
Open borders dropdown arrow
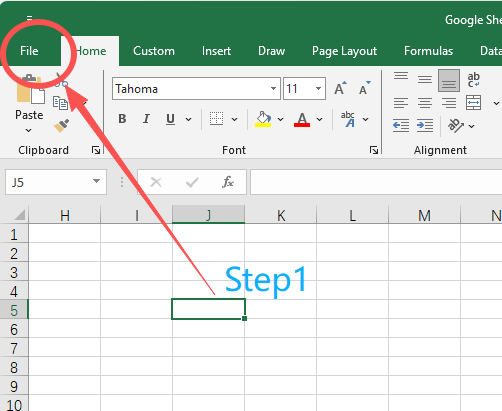click(x=235, y=119)
